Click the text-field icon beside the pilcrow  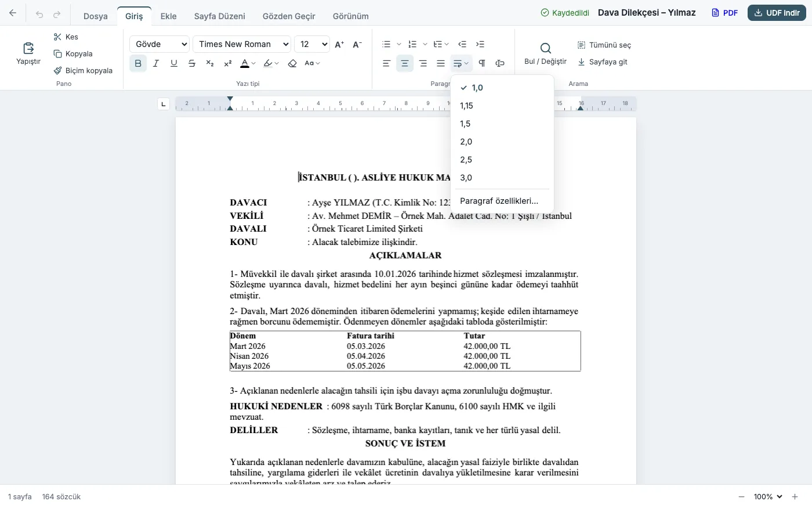point(500,63)
